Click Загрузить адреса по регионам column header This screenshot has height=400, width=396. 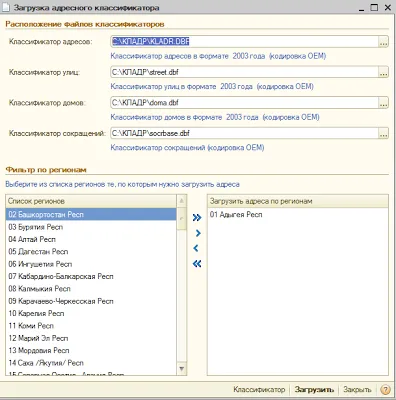[298, 201]
